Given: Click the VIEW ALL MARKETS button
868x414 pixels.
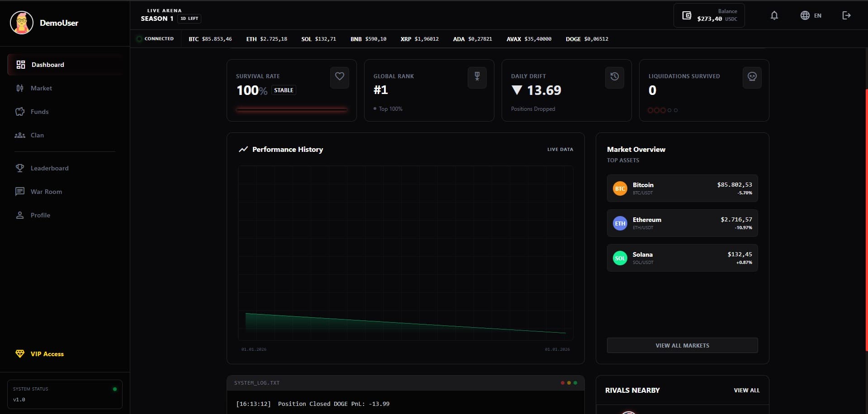Looking at the screenshot, I should click(682, 345).
